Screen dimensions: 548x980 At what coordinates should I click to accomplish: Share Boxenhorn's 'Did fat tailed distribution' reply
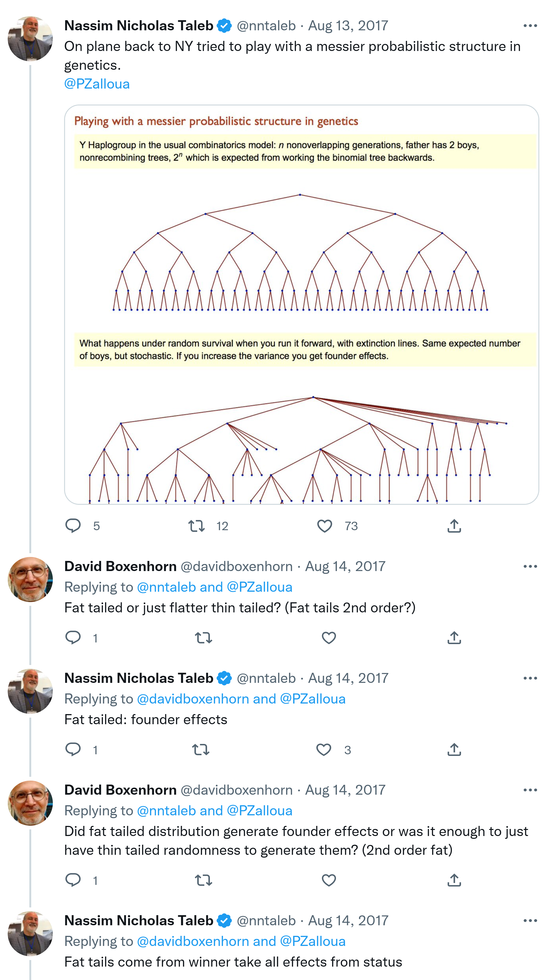(454, 880)
